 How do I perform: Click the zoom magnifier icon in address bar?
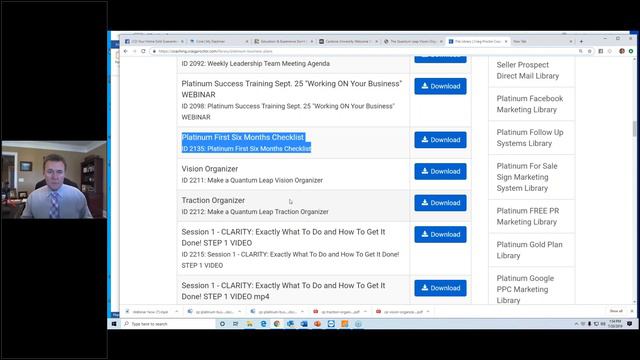pyautogui.click(x=580, y=51)
